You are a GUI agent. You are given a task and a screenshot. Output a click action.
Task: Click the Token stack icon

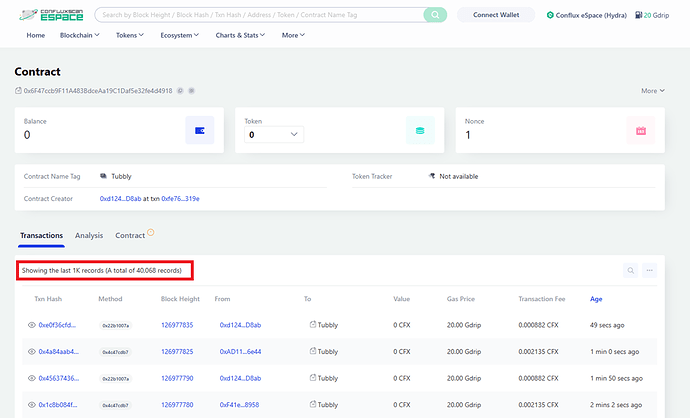click(420, 130)
